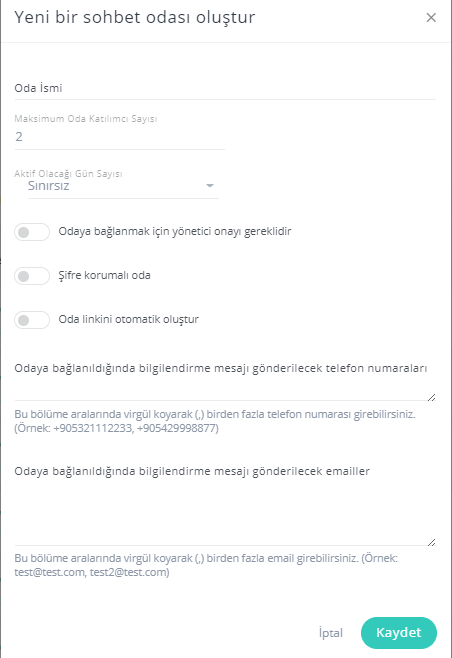Click the dropdown arrow next to Sınırsız
452x658 pixels.
210,185
